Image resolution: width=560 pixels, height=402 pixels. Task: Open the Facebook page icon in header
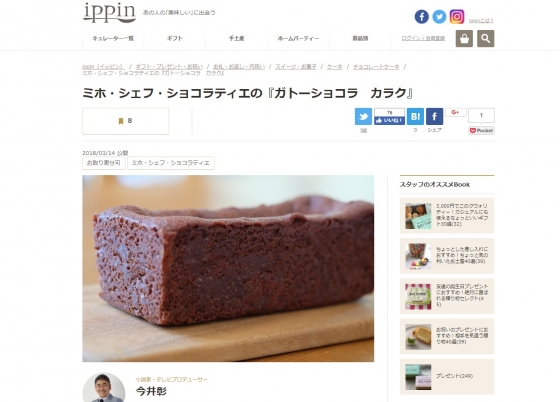point(421,17)
